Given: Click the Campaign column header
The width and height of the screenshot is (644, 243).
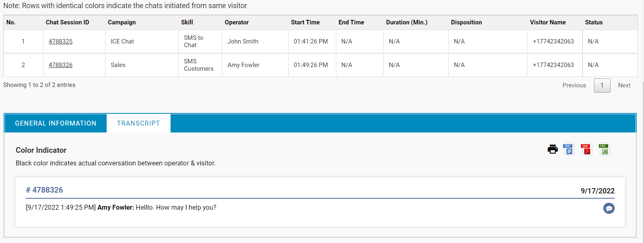Looking at the screenshot, I should coord(122,22).
